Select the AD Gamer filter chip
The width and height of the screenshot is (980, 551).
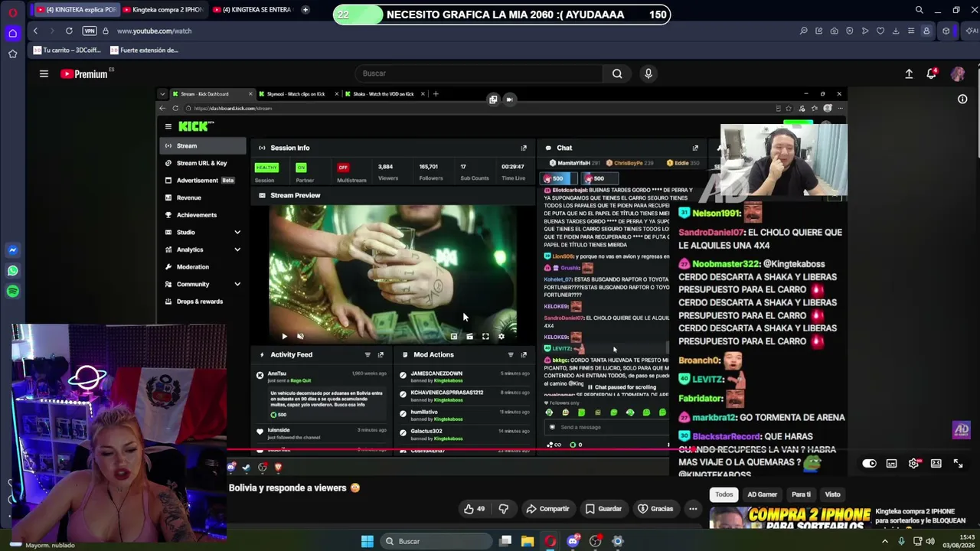(x=762, y=494)
